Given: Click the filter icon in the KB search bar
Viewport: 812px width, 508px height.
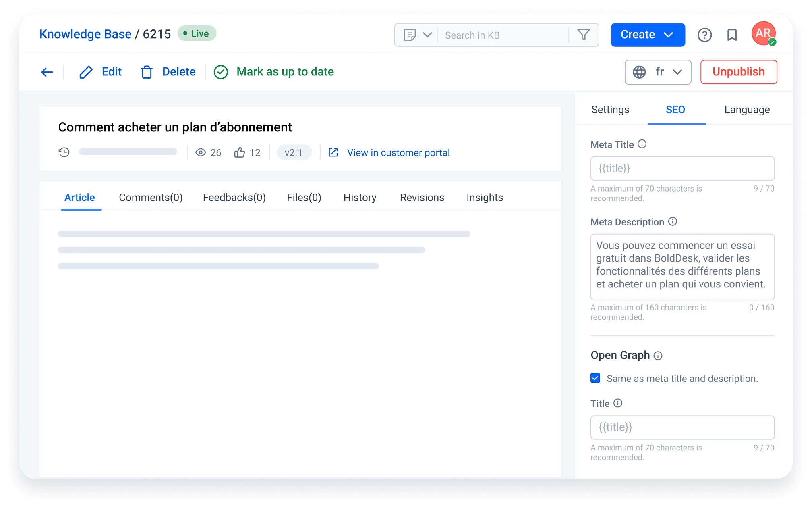Looking at the screenshot, I should tap(584, 35).
